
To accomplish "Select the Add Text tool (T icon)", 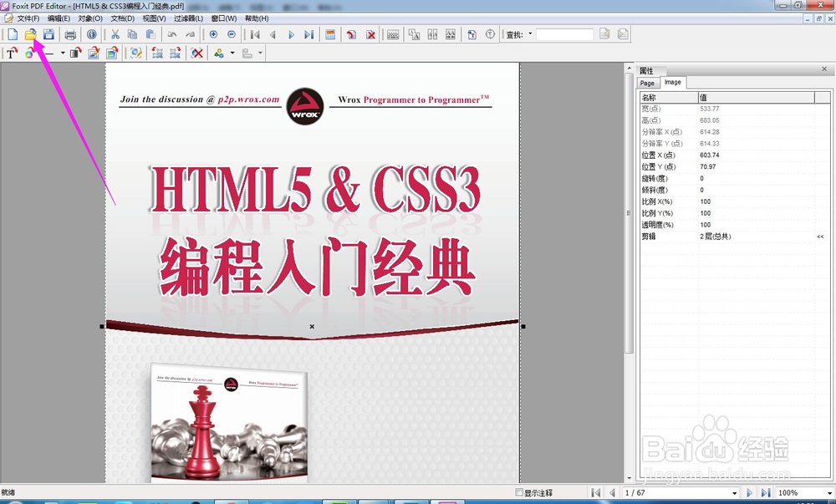I will pyautogui.click(x=12, y=53).
